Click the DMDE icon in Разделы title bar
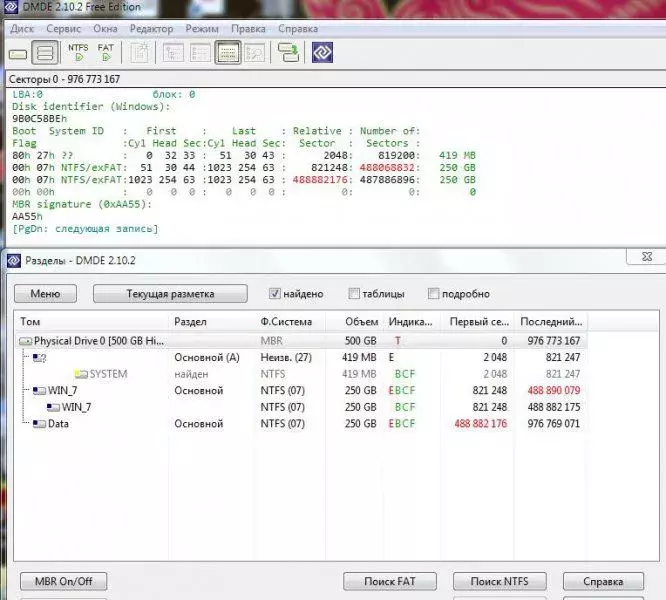Image resolution: width=666 pixels, height=600 pixels. [14, 260]
